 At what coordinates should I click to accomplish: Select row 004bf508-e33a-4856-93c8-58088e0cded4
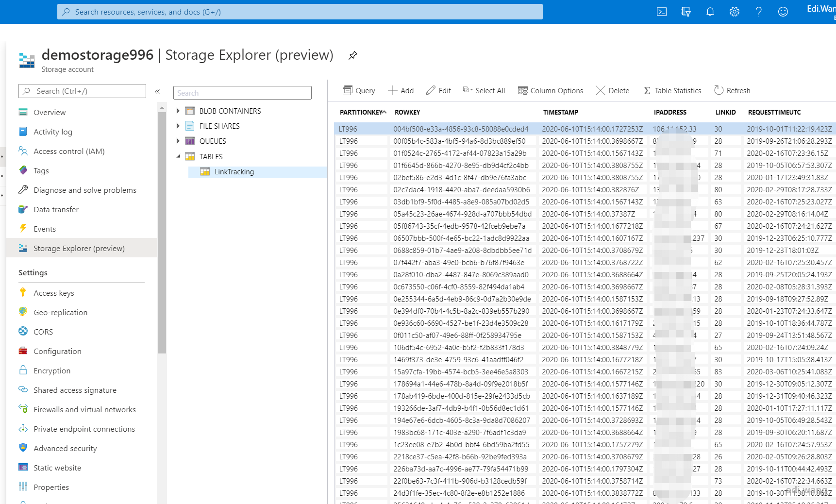pos(585,129)
